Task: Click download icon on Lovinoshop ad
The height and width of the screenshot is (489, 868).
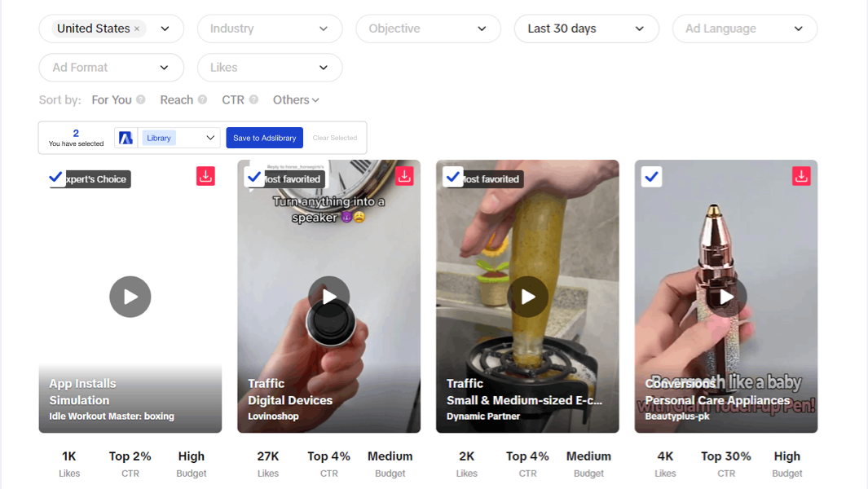Action: [404, 176]
